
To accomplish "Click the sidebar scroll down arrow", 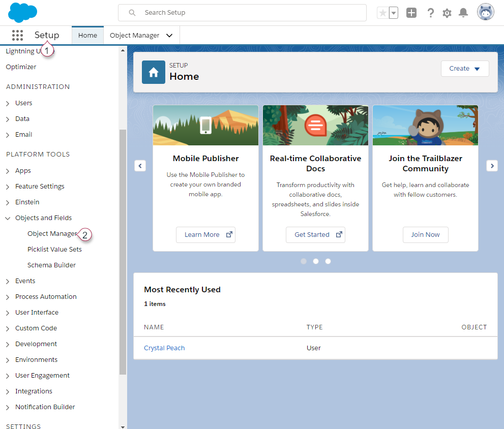I will tap(123, 427).
